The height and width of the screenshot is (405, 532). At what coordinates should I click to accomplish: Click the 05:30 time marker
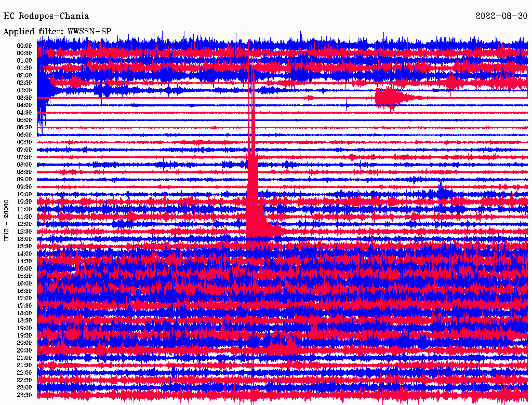tap(24, 127)
